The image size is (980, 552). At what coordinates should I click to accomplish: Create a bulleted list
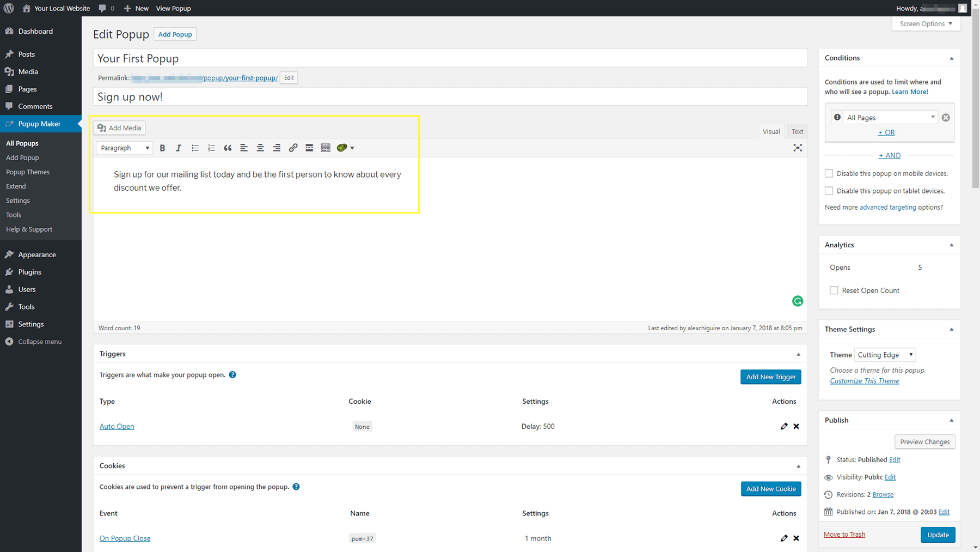pyautogui.click(x=195, y=148)
